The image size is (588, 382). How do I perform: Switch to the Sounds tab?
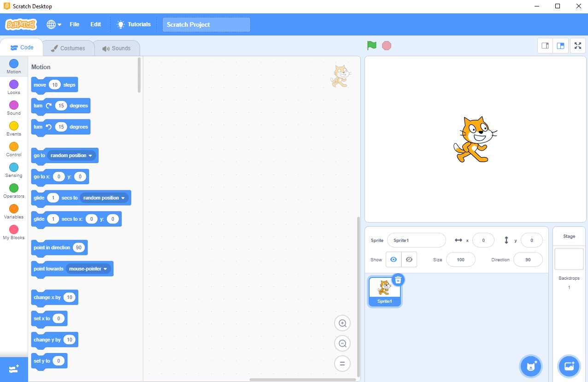117,48
